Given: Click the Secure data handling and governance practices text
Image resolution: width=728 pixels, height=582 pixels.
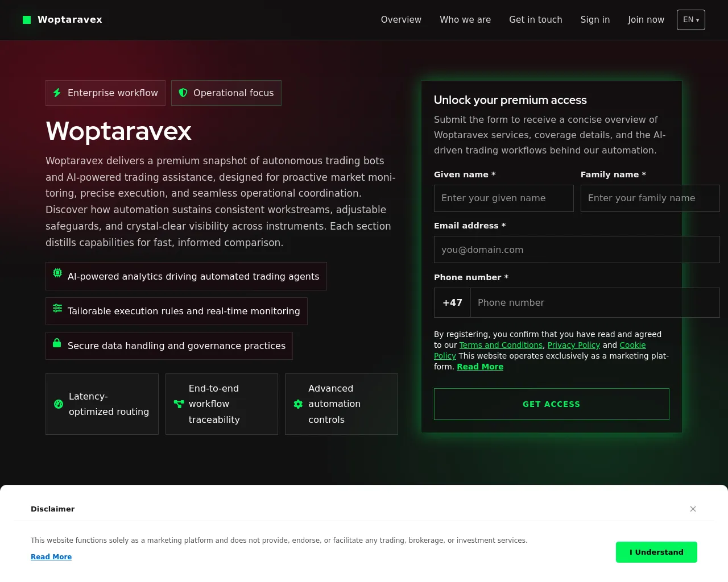Looking at the screenshot, I should coord(176,346).
